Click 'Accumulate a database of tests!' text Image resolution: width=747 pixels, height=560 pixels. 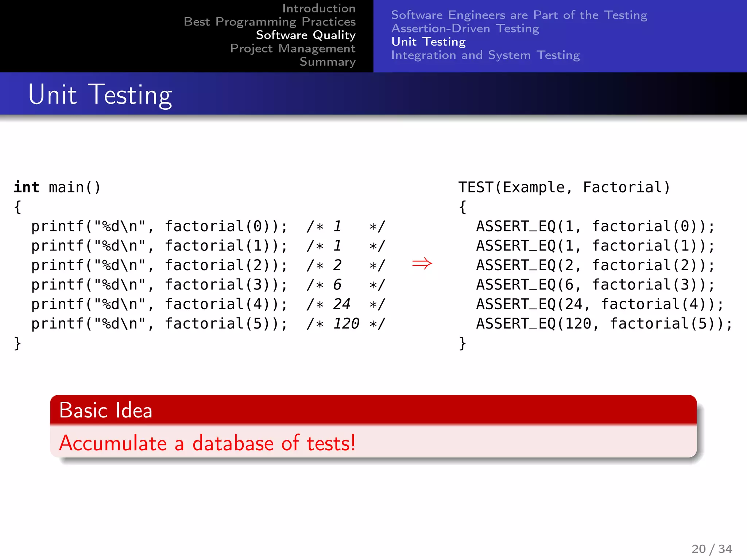click(x=207, y=443)
